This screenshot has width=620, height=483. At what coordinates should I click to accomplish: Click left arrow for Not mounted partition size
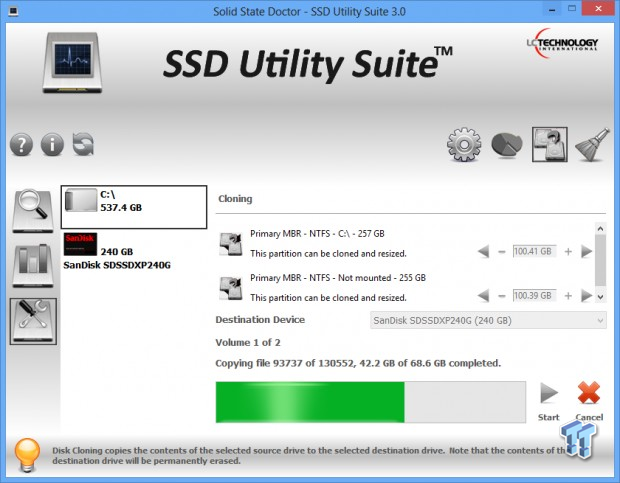coord(483,296)
